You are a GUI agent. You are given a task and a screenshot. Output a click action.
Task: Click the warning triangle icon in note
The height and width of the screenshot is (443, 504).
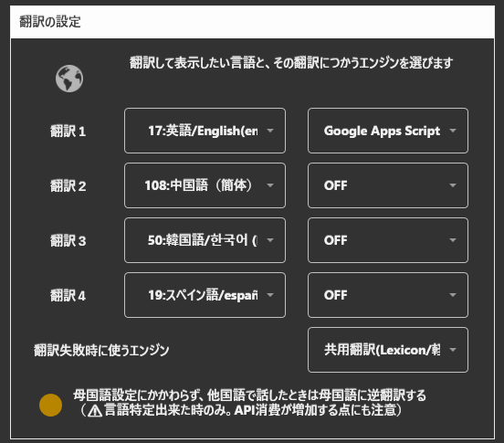pos(95,410)
